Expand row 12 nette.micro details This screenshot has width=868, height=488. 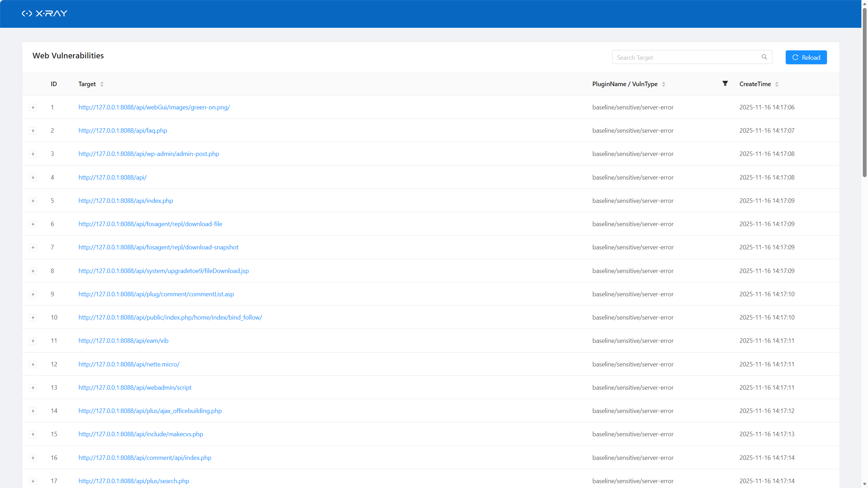point(33,364)
